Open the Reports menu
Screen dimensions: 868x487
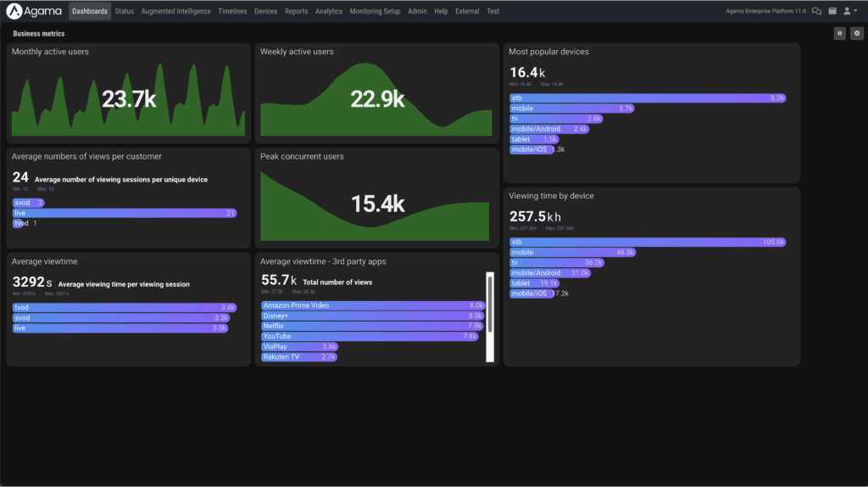[296, 11]
